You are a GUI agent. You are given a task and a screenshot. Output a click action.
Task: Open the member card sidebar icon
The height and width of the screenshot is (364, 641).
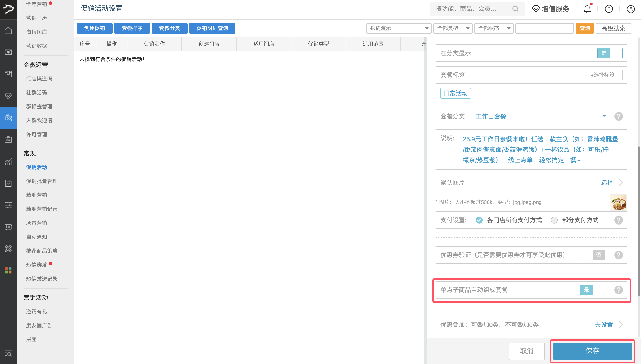pos(8,139)
